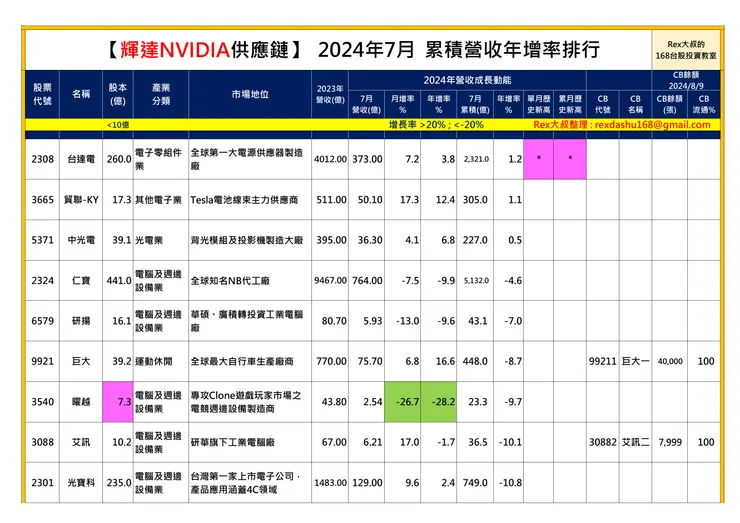
Task: Click the 市場地位 column header
Action: point(250,94)
